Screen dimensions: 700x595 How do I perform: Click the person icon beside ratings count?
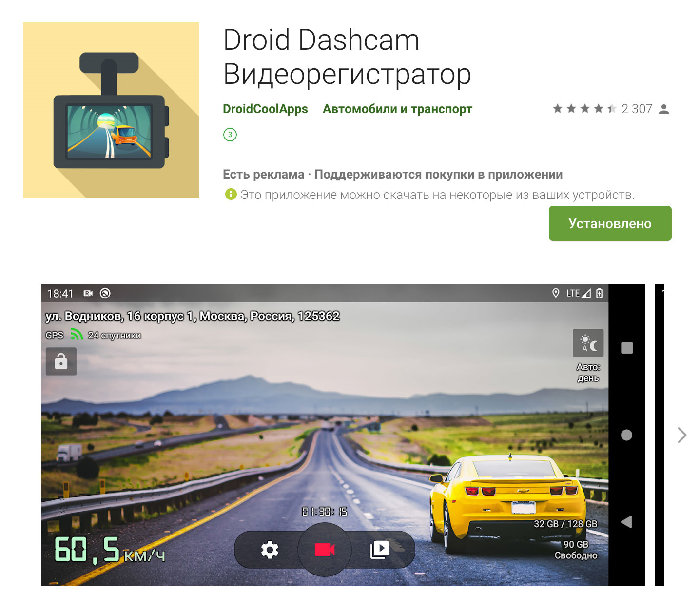663,109
